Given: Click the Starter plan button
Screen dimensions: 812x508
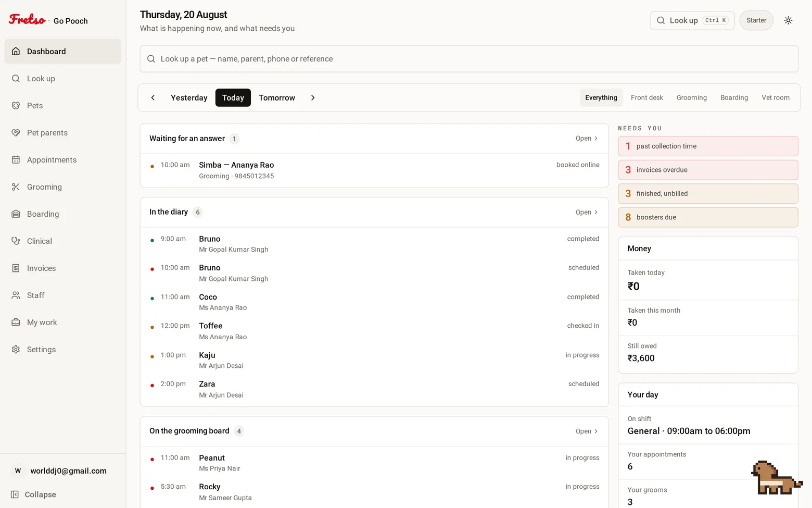Looking at the screenshot, I should (x=756, y=20).
